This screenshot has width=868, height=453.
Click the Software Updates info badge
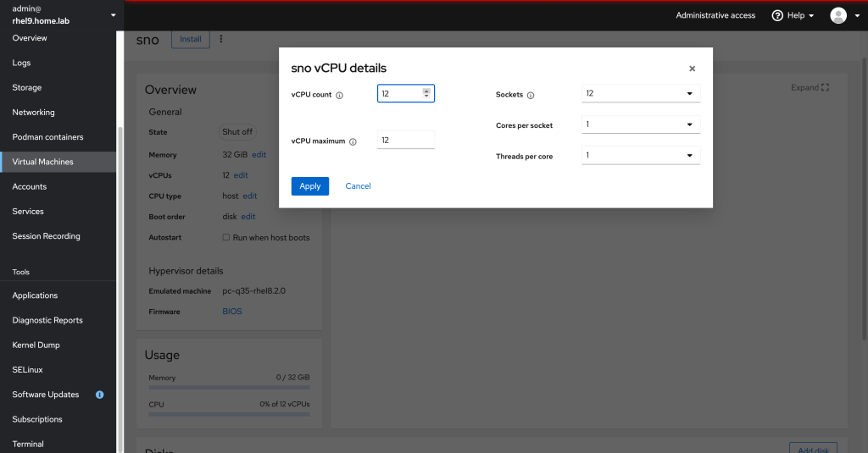click(100, 395)
